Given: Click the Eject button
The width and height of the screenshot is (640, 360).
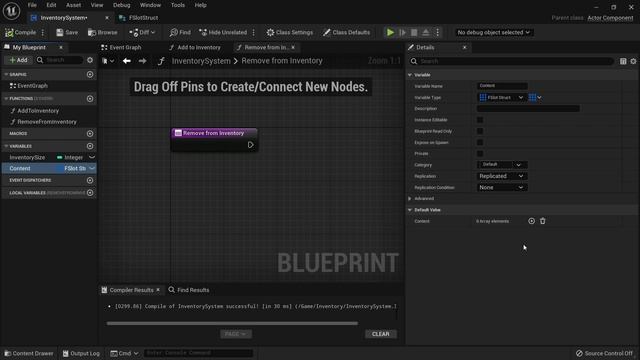Looking at the screenshot, I should click(x=426, y=32).
